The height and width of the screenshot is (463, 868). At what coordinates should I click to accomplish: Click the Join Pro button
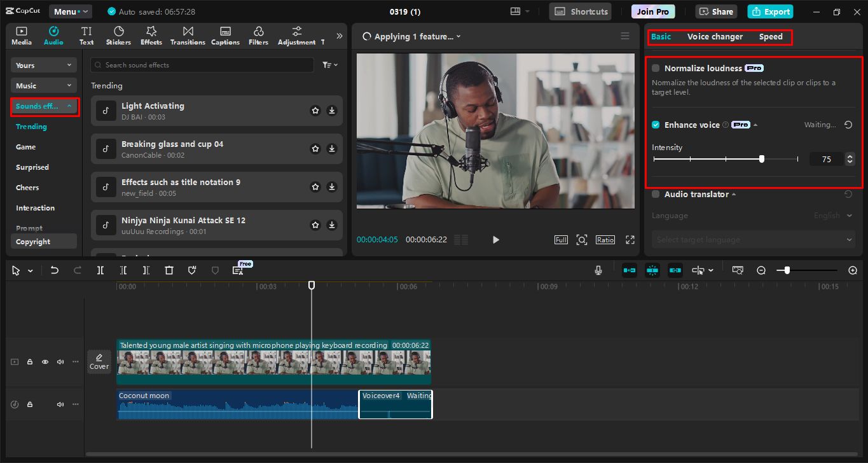click(652, 11)
